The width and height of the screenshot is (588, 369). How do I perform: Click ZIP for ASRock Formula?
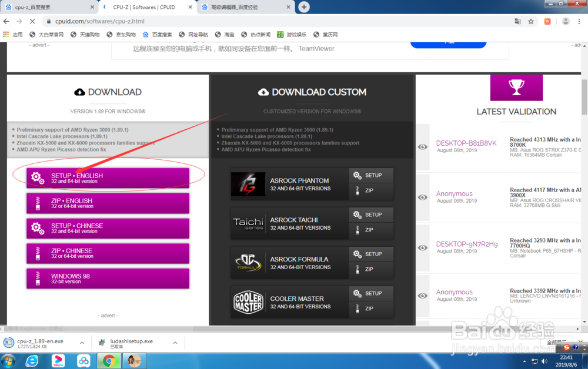point(371,269)
